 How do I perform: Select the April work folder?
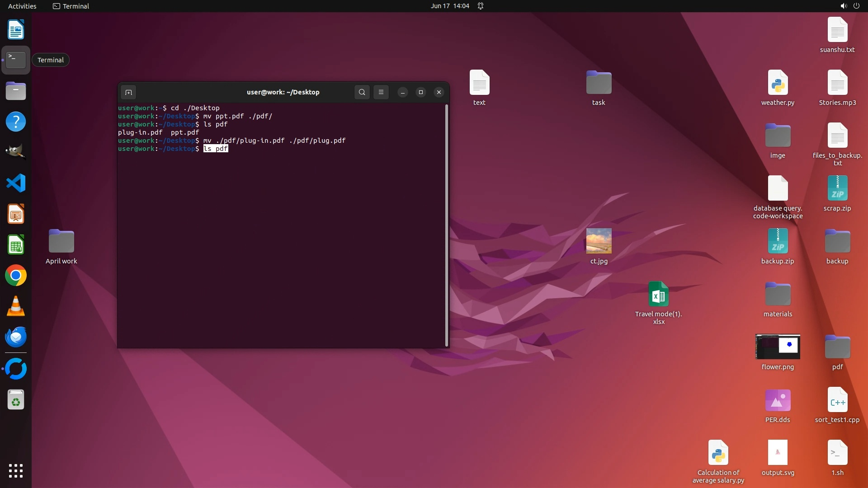click(x=61, y=242)
